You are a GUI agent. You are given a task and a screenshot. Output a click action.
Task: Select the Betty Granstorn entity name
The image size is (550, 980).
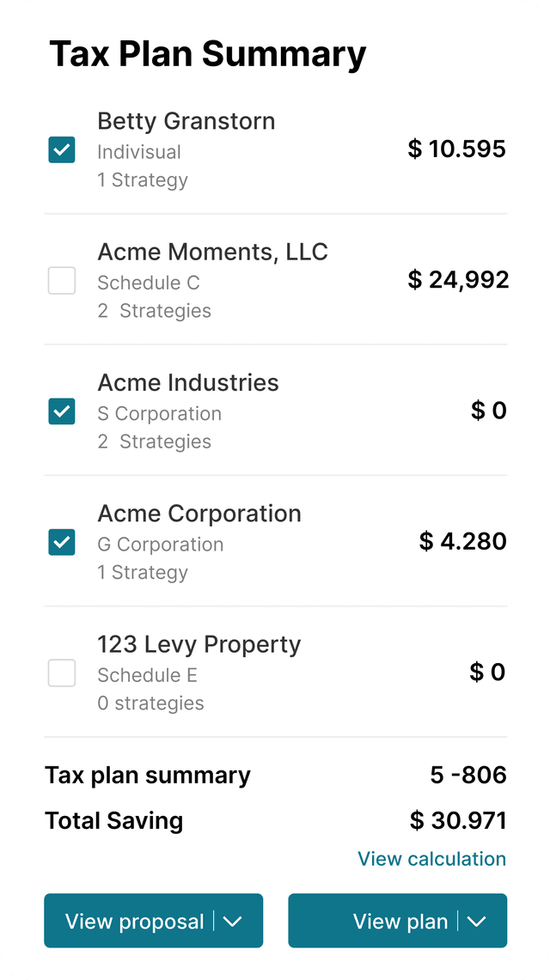pyautogui.click(x=186, y=120)
